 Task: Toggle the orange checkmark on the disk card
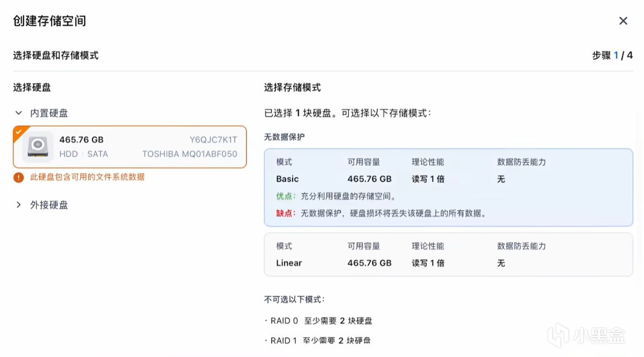[x=18, y=131]
